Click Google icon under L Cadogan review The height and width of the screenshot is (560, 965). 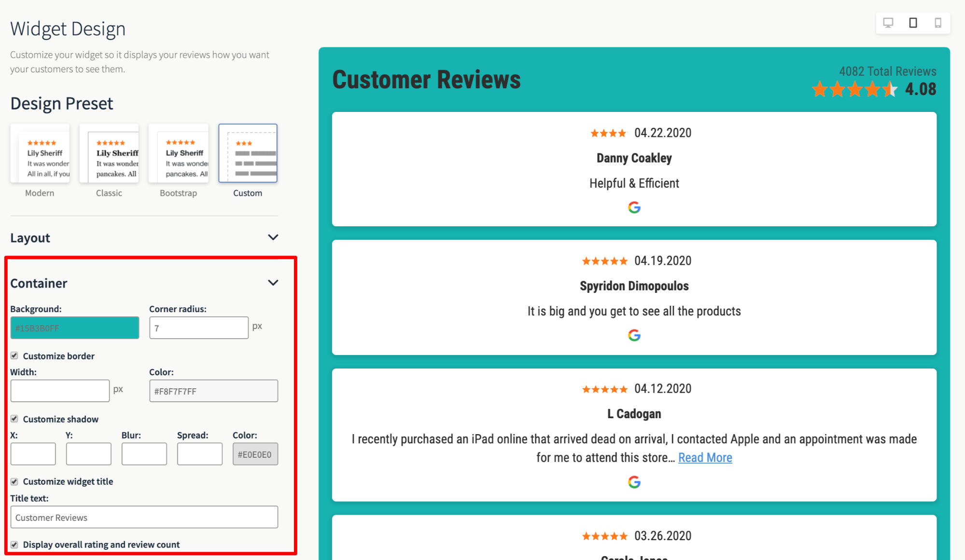(634, 482)
